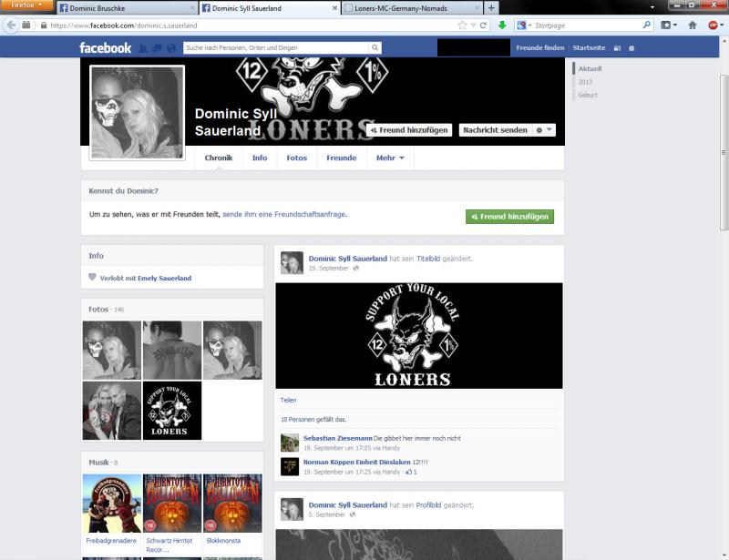Open search engine selector dropdown in search box
This screenshot has height=560, width=729.
coord(524,25)
